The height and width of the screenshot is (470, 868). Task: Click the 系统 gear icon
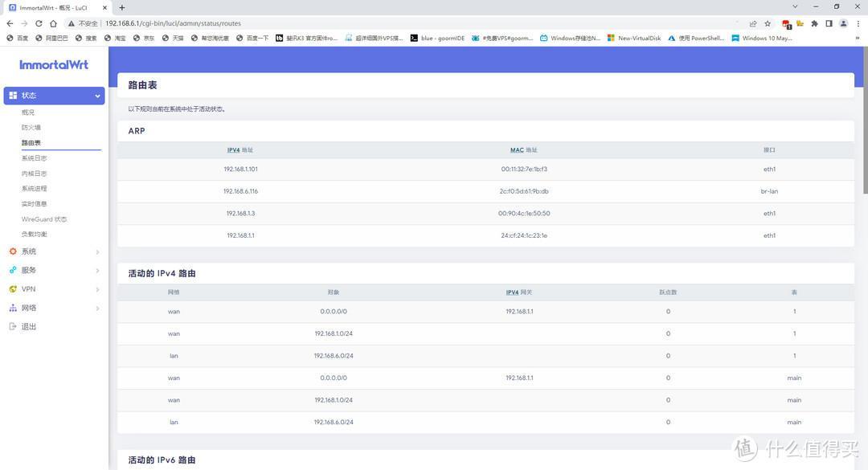pos(13,251)
